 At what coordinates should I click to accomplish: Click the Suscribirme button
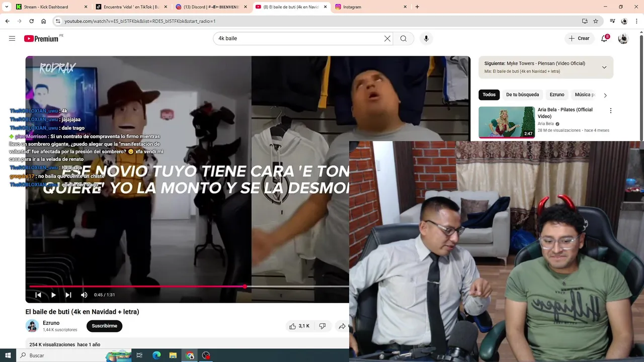click(x=104, y=326)
